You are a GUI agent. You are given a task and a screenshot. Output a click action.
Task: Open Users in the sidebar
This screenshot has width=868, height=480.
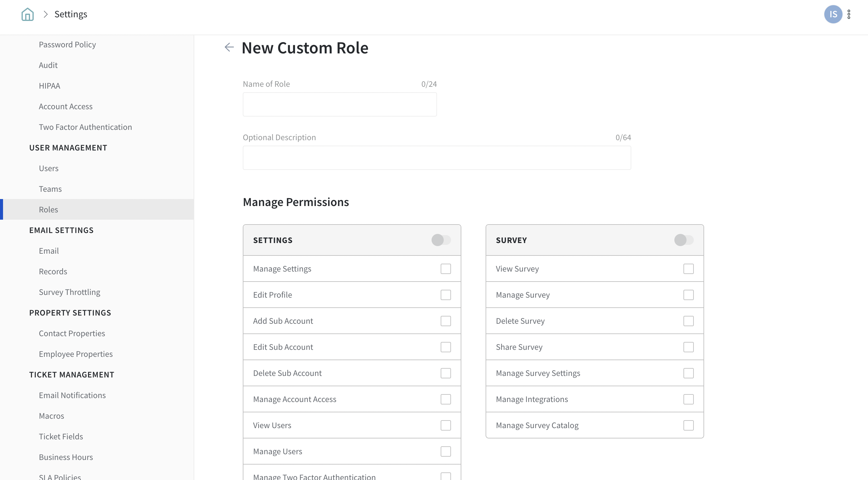(49, 168)
